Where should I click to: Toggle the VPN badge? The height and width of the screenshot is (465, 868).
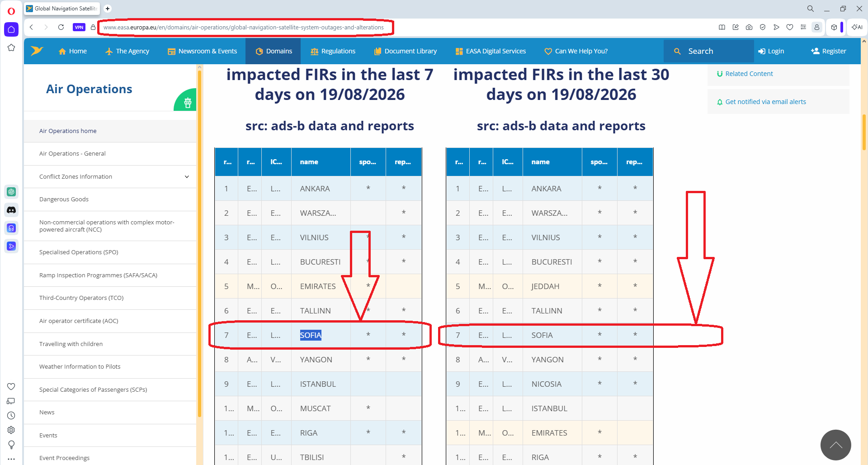click(x=79, y=27)
